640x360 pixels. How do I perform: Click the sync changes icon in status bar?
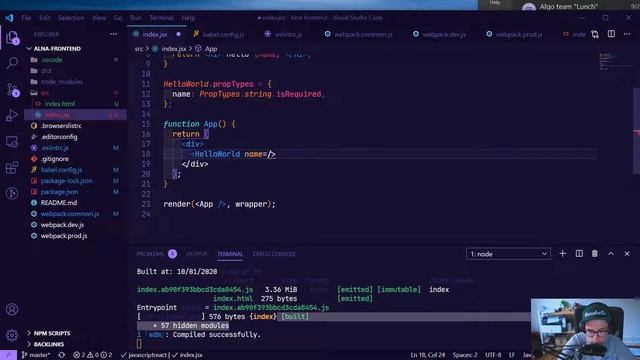tap(62, 355)
